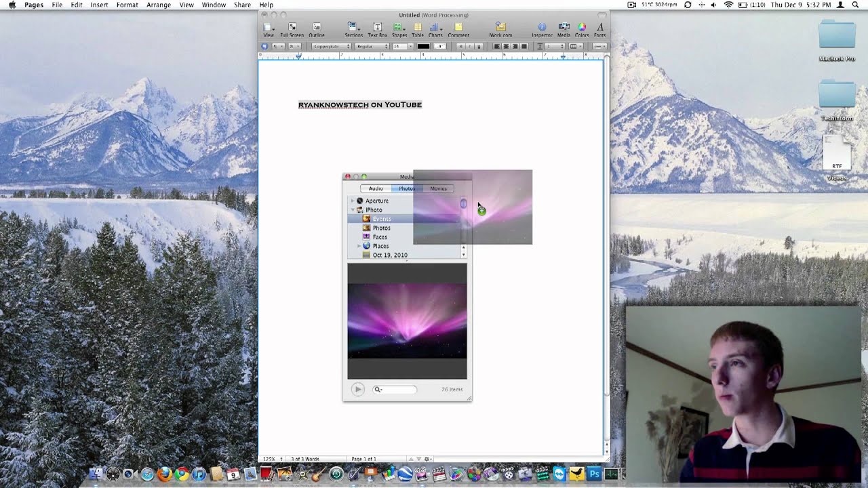Toggle underline formatting button
This screenshot has height=488, width=868.
(479, 46)
